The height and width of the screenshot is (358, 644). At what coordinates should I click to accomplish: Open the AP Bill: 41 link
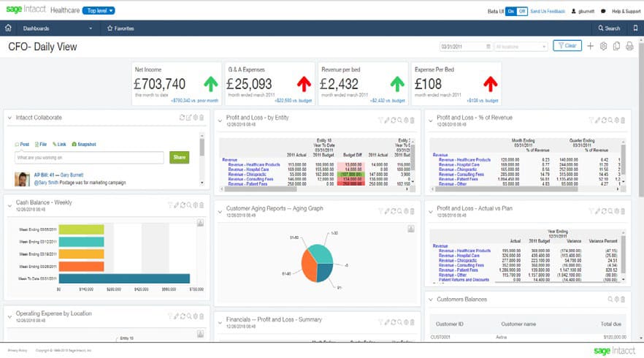pos(44,175)
